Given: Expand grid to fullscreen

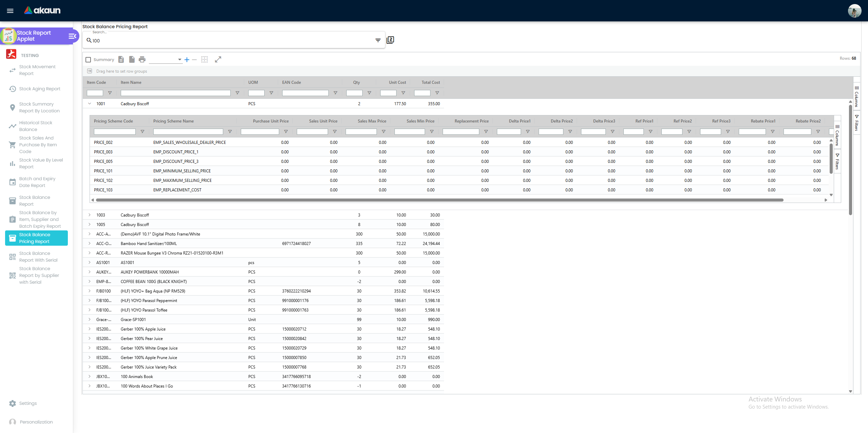Looking at the screenshot, I should click(218, 59).
